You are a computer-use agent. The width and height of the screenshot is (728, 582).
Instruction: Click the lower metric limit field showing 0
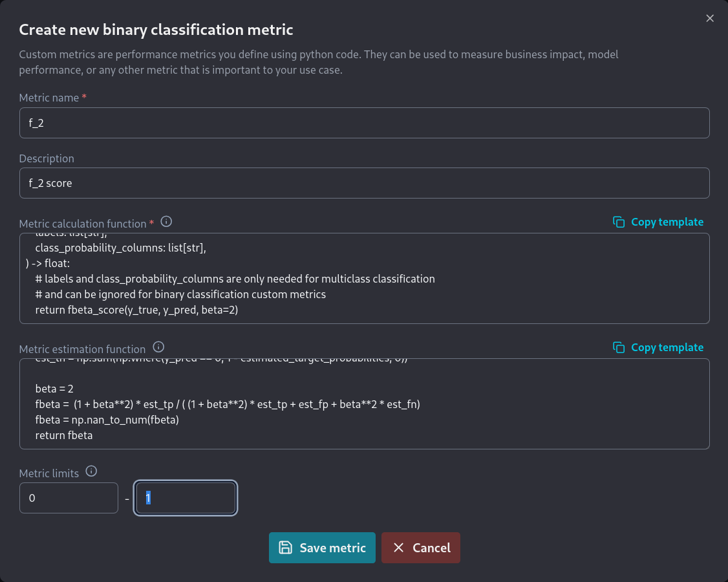pos(69,498)
